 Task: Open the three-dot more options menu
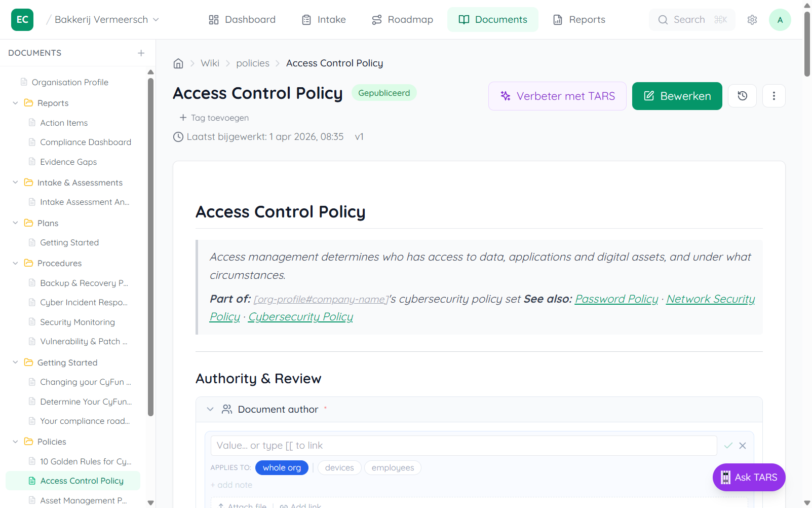[x=774, y=96]
